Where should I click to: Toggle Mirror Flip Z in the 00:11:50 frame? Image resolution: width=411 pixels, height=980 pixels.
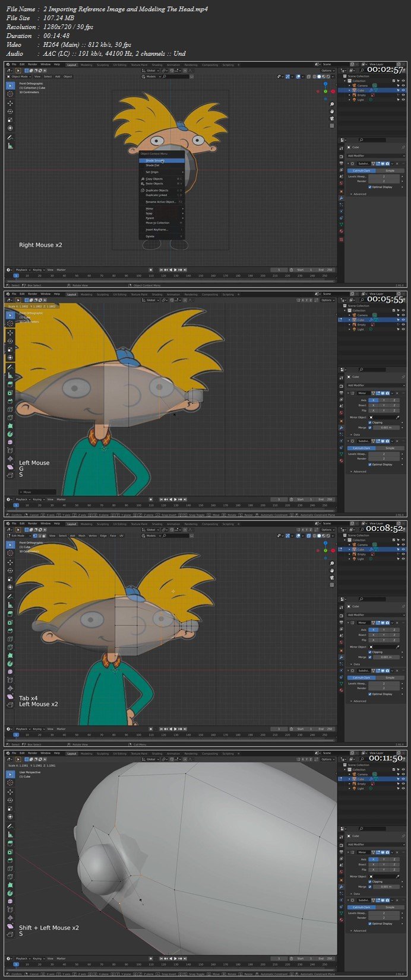click(x=395, y=870)
